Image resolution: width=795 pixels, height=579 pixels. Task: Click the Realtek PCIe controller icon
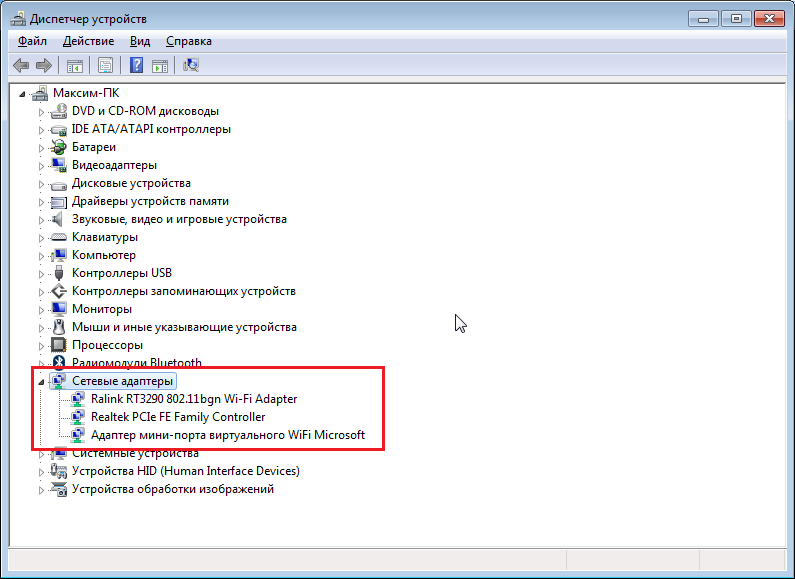click(78, 417)
